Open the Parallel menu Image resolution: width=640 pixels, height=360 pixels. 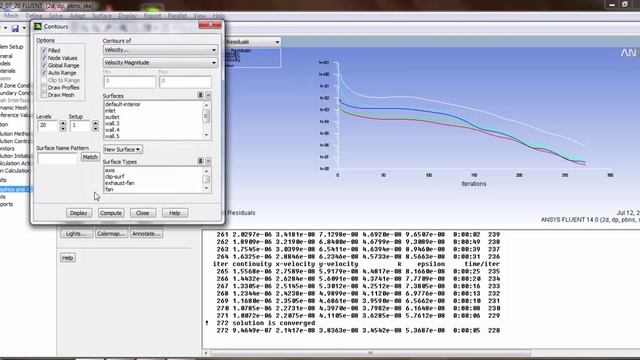177,16
